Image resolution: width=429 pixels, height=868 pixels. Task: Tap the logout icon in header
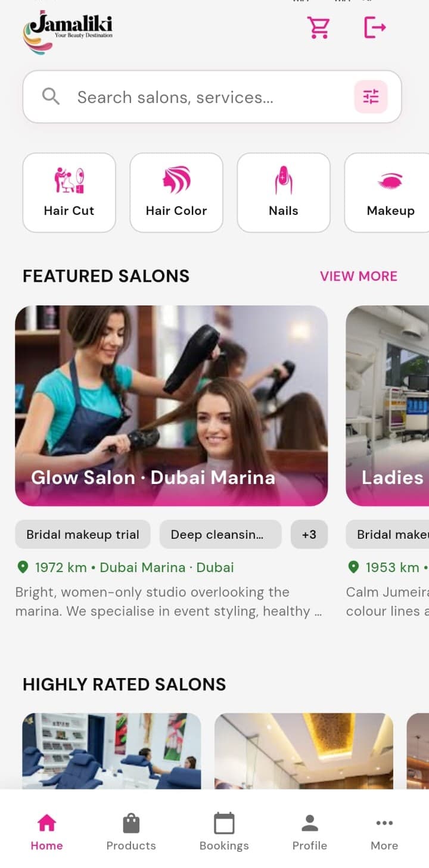point(375,27)
